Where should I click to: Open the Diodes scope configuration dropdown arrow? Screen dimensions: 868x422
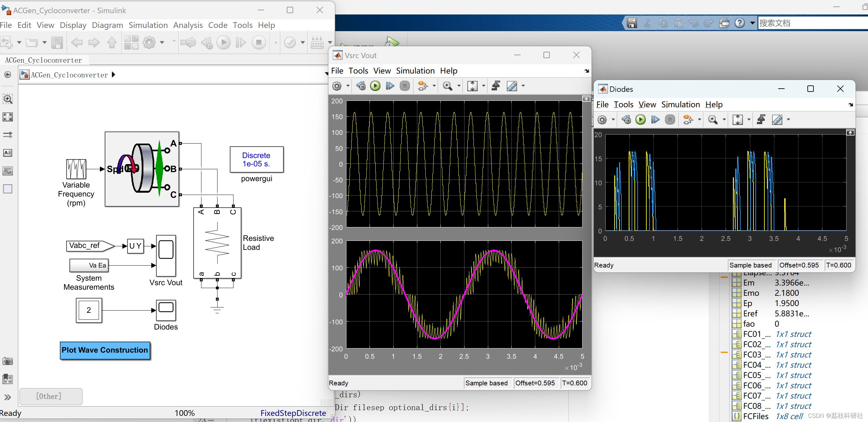tap(613, 119)
